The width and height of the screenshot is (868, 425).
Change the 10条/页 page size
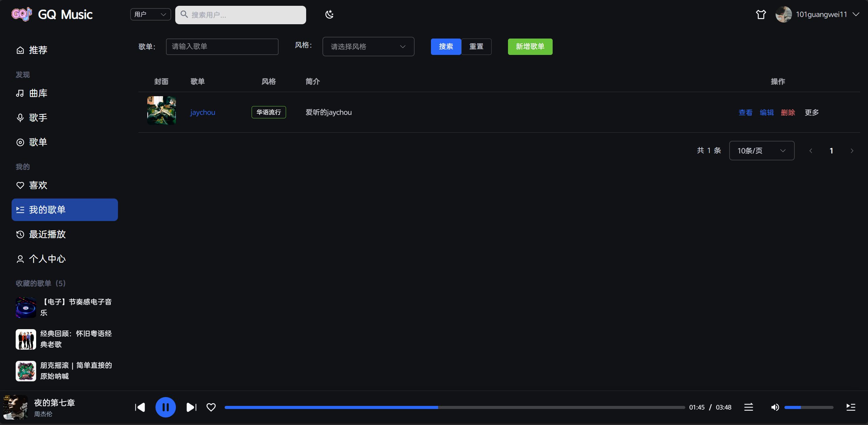click(761, 150)
